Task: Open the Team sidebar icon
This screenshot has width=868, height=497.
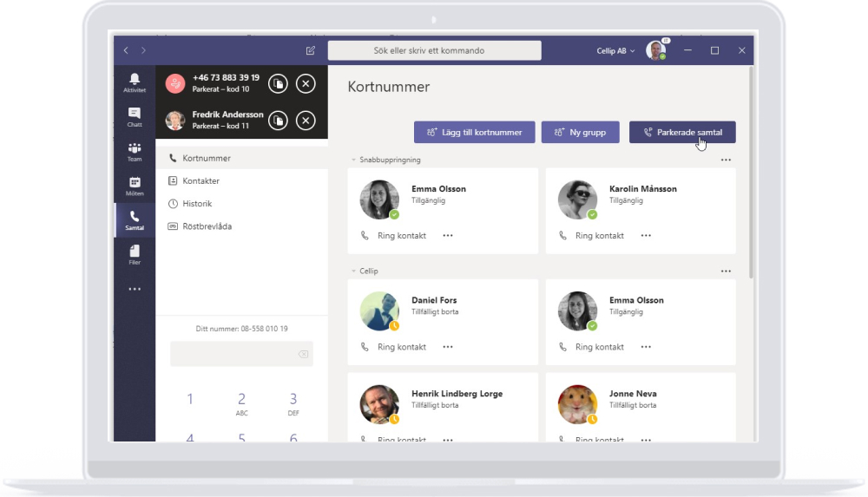Action: point(134,152)
